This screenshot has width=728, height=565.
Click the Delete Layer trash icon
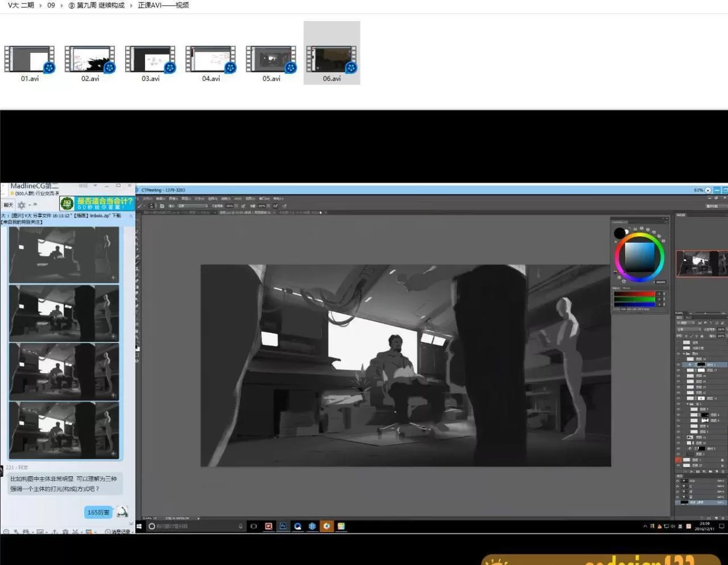722,471
